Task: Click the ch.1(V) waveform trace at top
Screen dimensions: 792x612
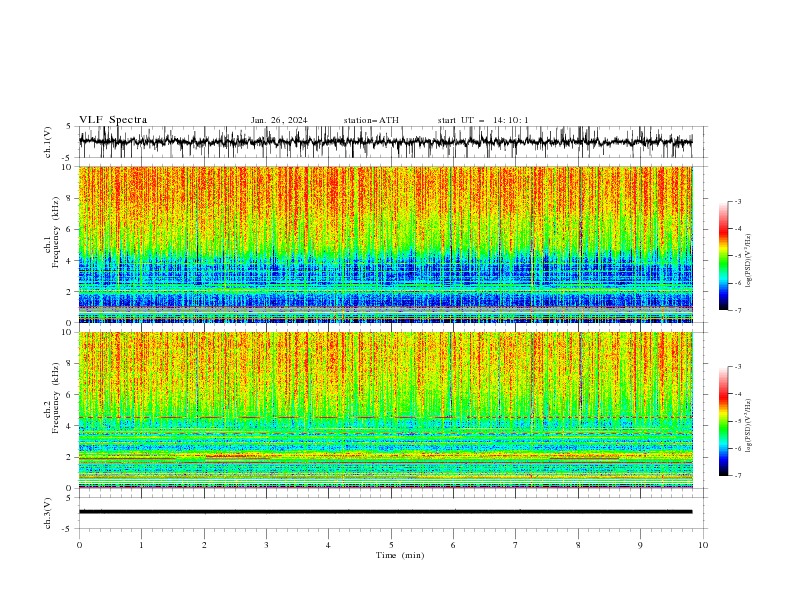Action: point(385,142)
